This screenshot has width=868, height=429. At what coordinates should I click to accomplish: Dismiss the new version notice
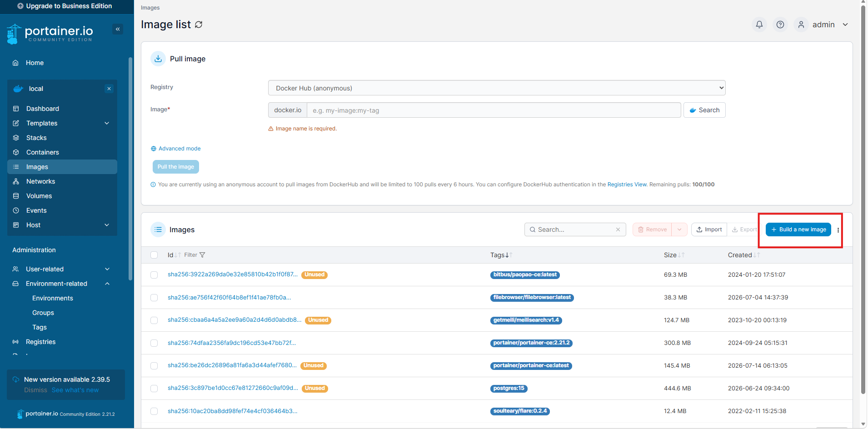(35, 390)
